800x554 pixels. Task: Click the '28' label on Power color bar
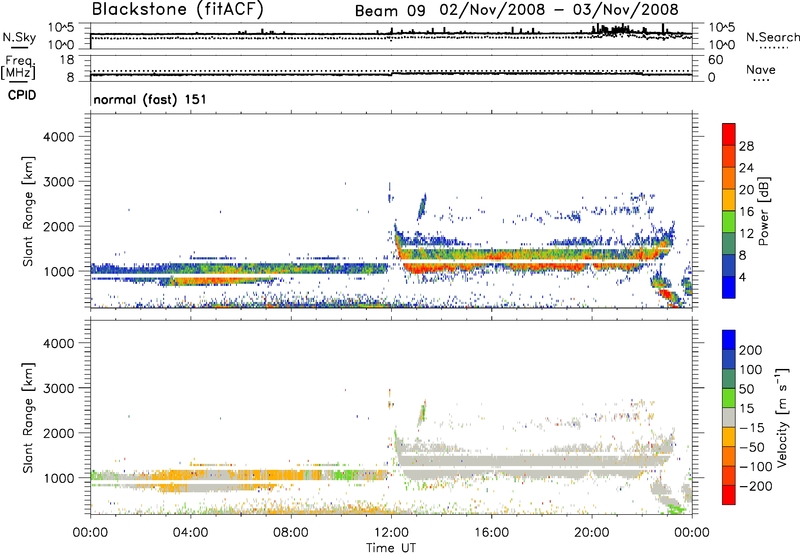click(x=746, y=146)
